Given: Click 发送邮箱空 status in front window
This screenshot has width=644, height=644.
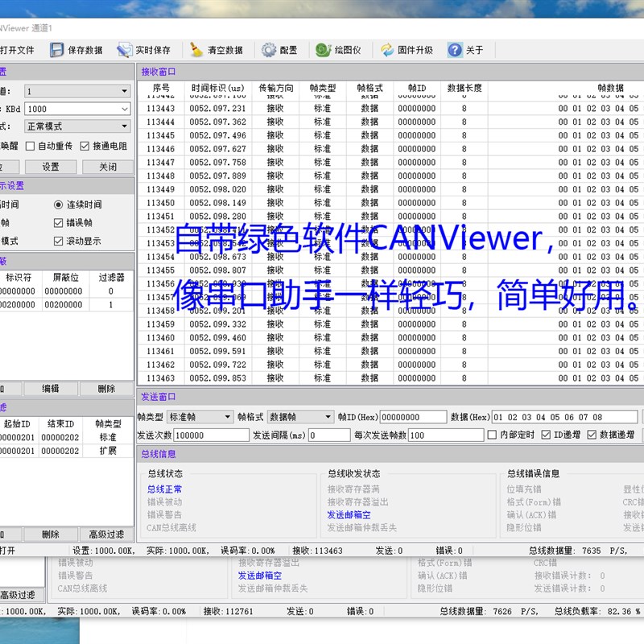Looking at the screenshot, I should 349,514.
